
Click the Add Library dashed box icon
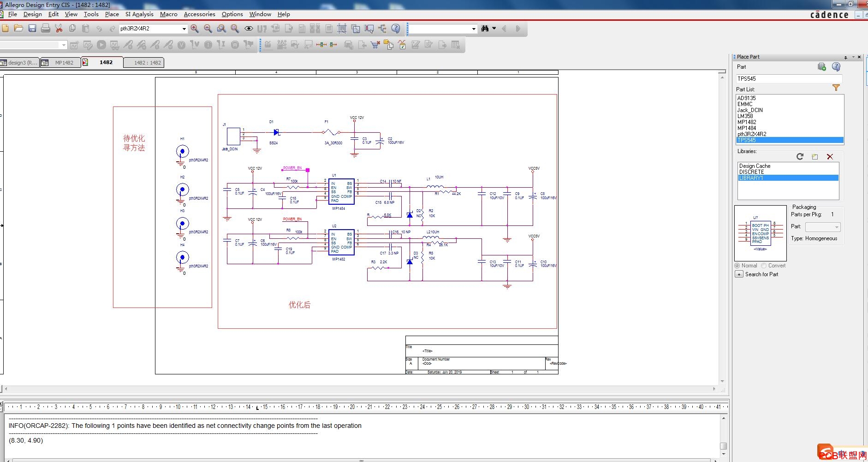click(815, 157)
